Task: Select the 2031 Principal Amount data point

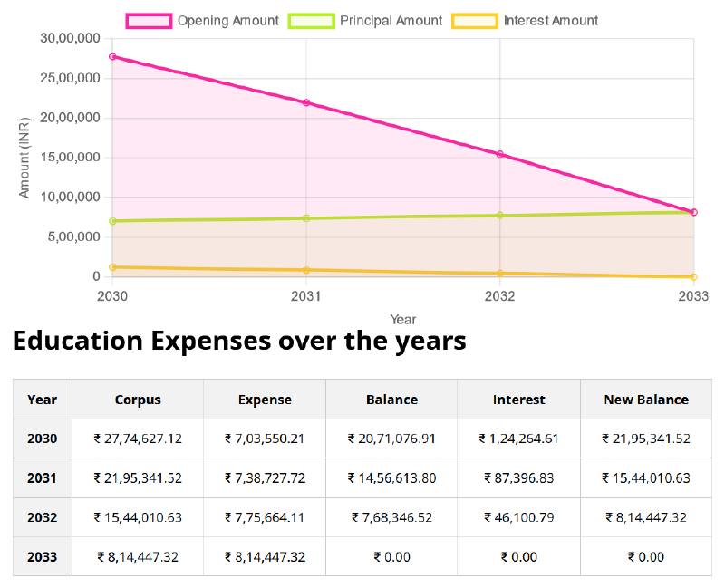Action: tap(306, 218)
